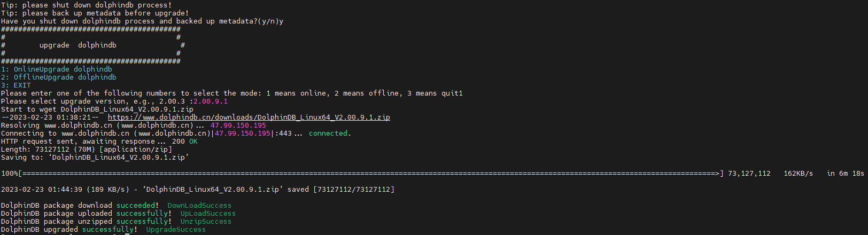Click the 162KB/s download speed

coord(798,174)
